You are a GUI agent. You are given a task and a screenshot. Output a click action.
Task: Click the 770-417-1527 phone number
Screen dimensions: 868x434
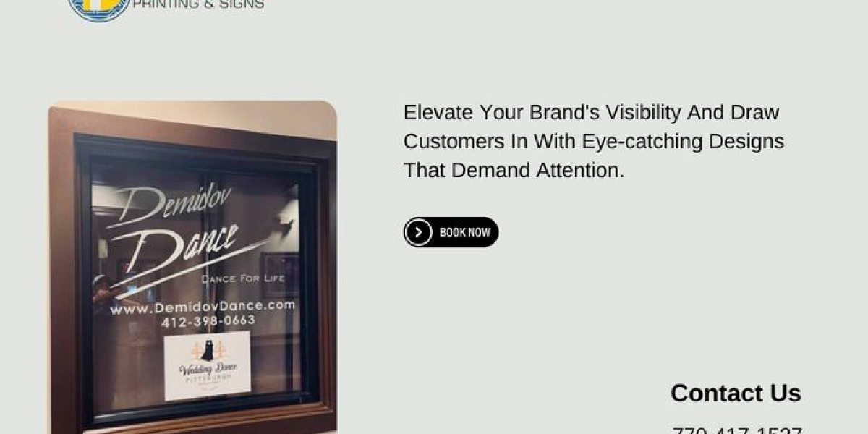coord(737,430)
